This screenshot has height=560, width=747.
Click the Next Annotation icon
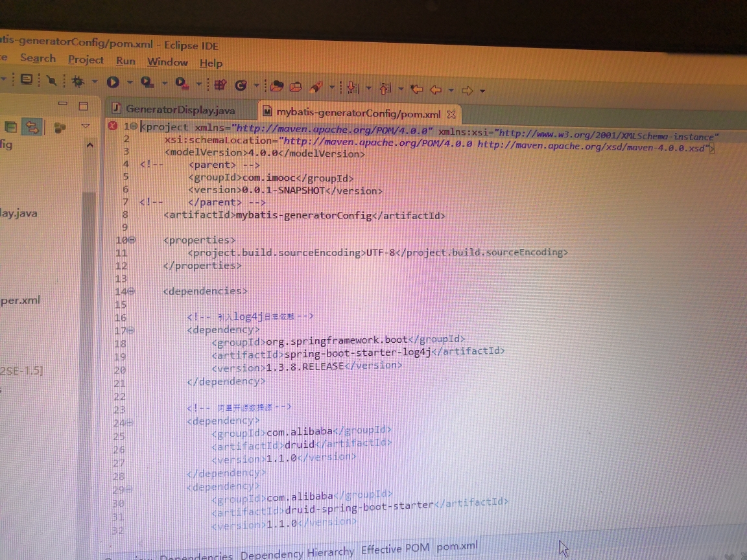pos(353,87)
